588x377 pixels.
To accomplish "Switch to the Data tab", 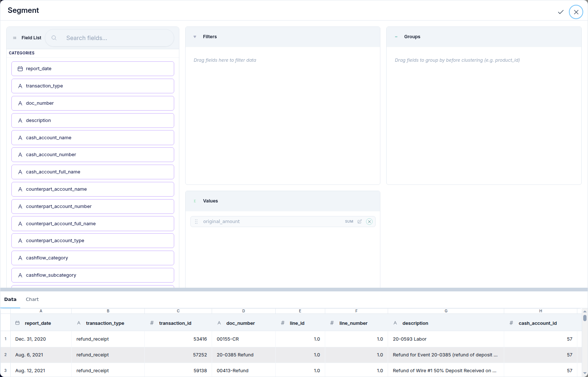I will pos(10,299).
